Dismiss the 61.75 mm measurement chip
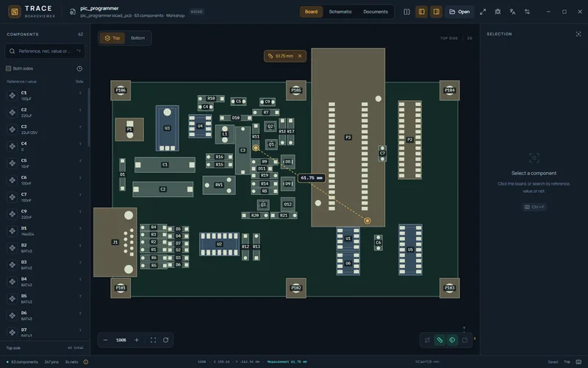 coord(300,56)
